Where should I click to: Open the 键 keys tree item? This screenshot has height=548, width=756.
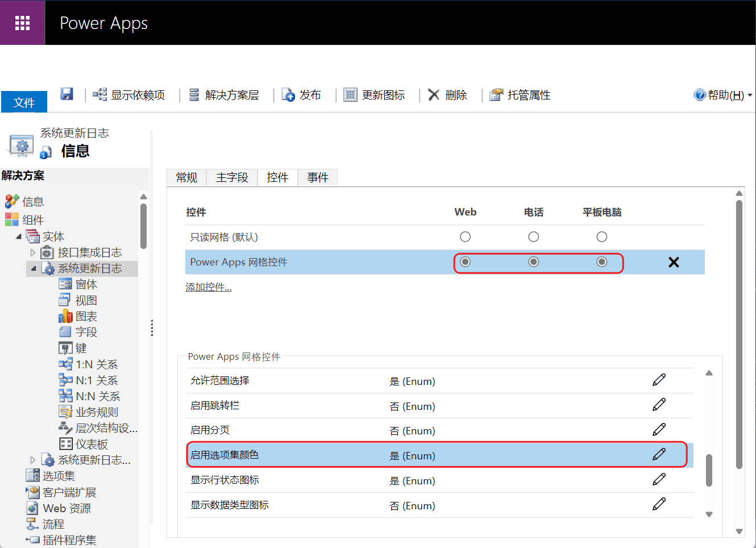(81, 348)
